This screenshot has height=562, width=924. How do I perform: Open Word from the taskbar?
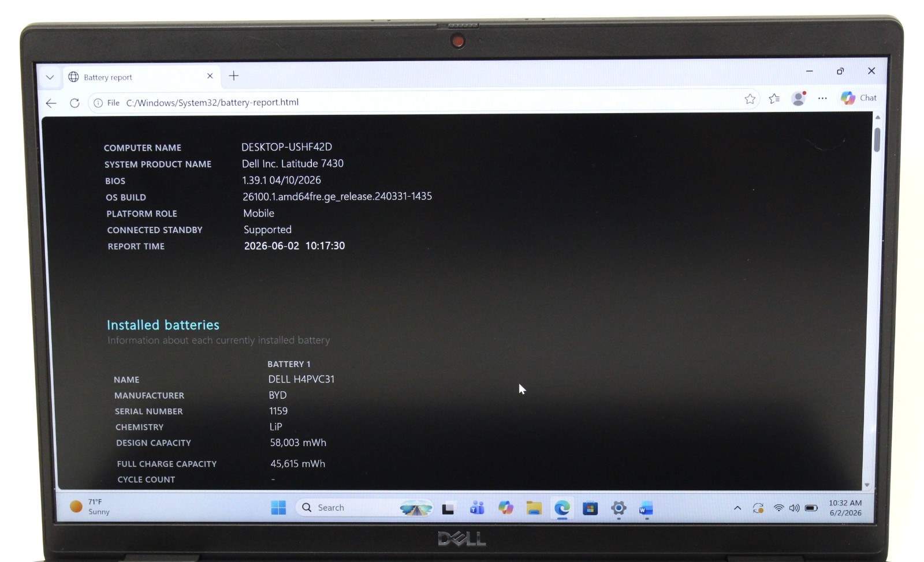[646, 509]
